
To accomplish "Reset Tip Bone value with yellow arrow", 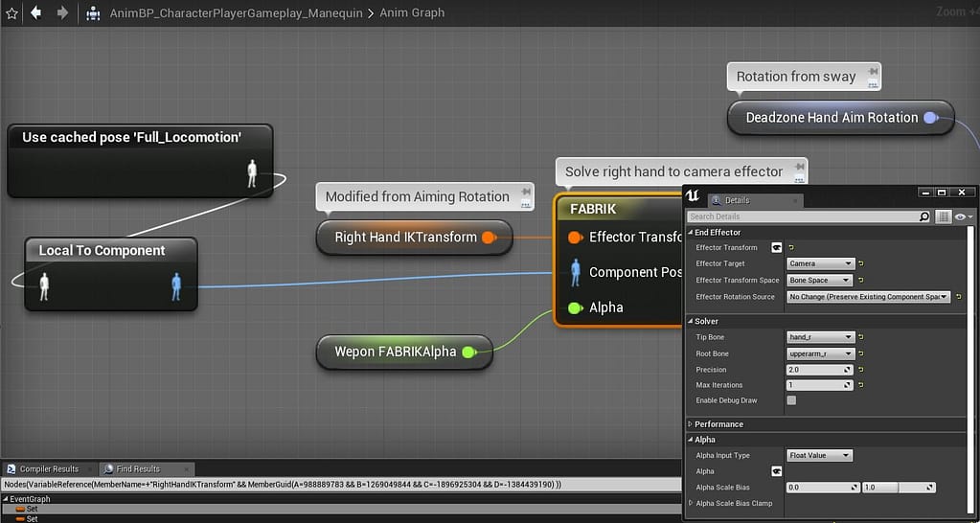I will (860, 337).
